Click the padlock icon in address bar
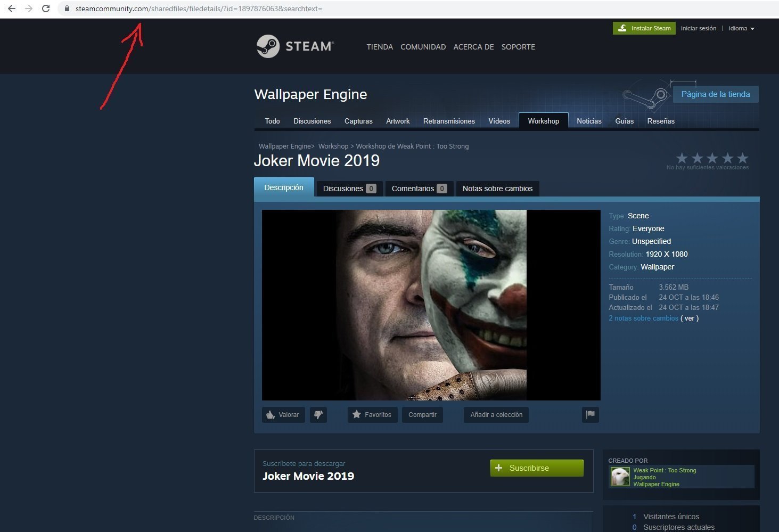Viewport: 779px width, 532px height. [67, 9]
